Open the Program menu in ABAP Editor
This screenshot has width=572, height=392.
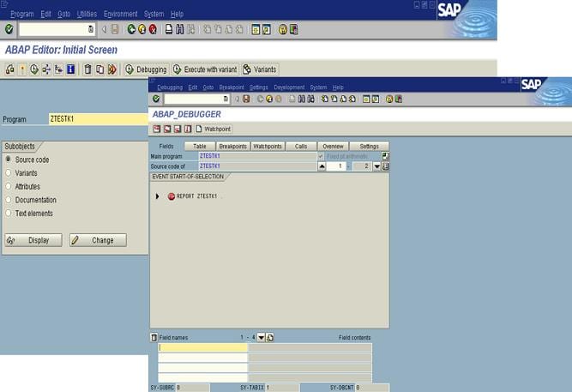[x=22, y=14]
